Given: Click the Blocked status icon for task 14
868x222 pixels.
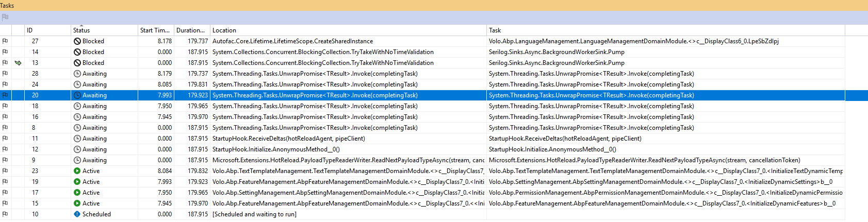Looking at the screenshot, I should click(77, 52).
